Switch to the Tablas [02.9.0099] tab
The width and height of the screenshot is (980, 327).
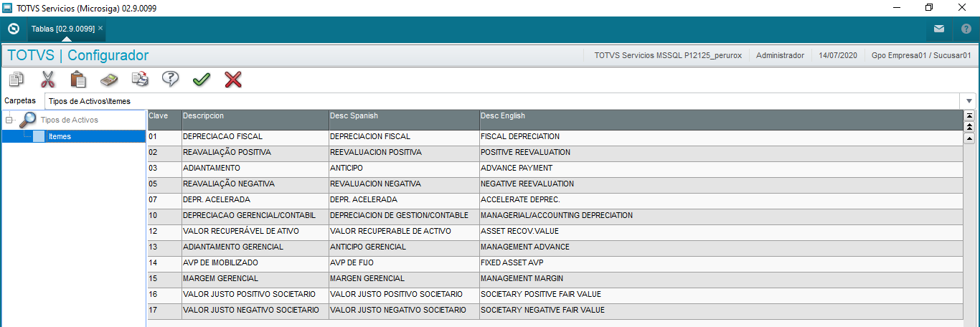pos(63,29)
